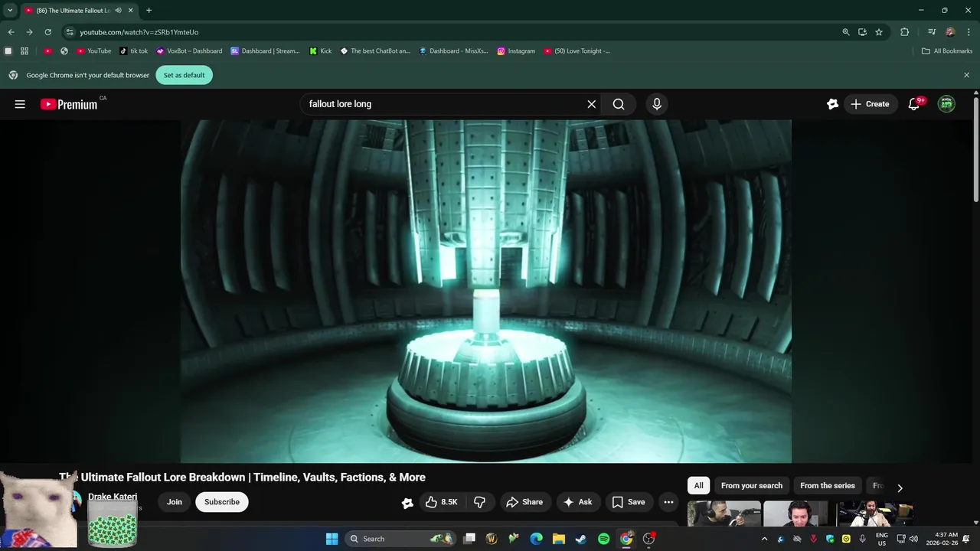Open the more actions three-dot menu
This screenshot has height=551, width=980.
pyautogui.click(x=668, y=502)
